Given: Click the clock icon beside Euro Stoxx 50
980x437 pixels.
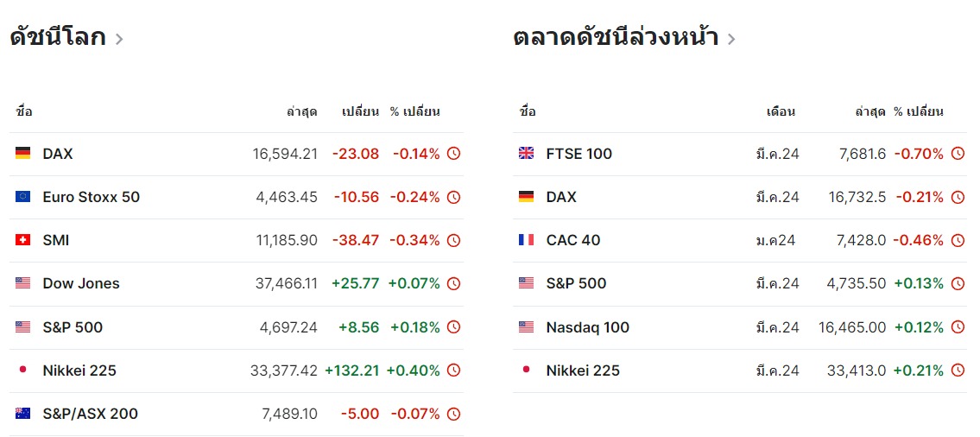Looking at the screenshot, I should (x=454, y=197).
